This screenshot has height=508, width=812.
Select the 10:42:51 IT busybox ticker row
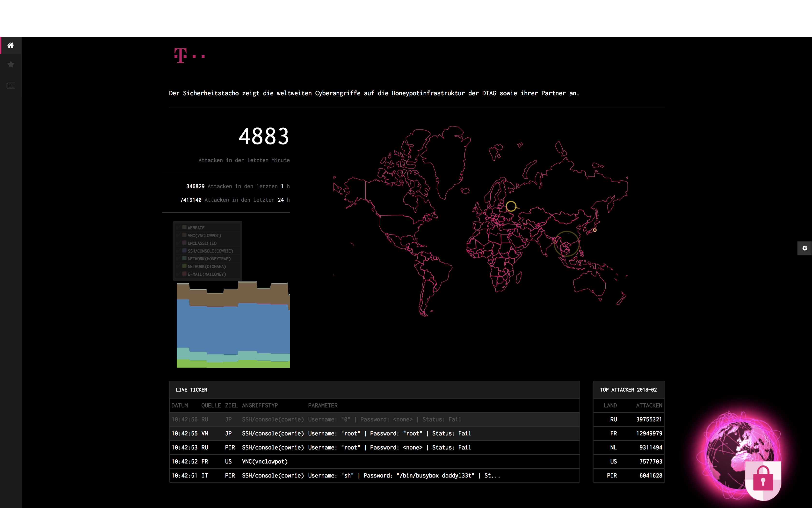pos(374,475)
